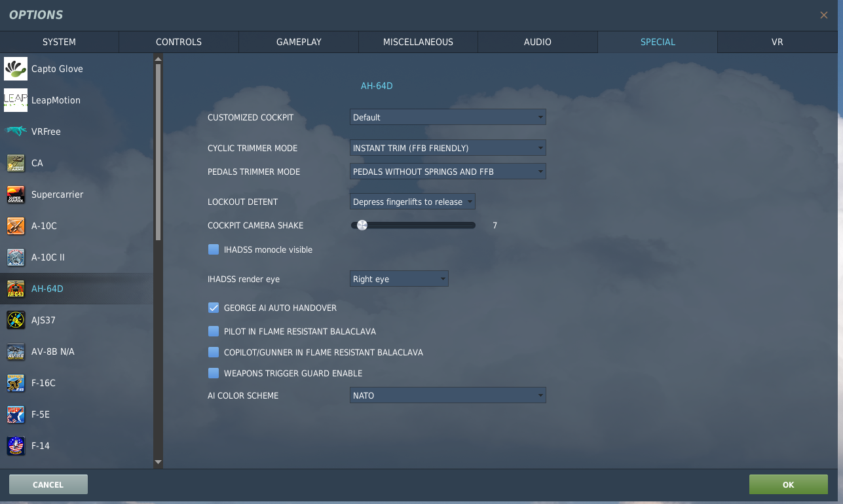
Task: Open the AUDIO tab
Action: (x=538, y=42)
